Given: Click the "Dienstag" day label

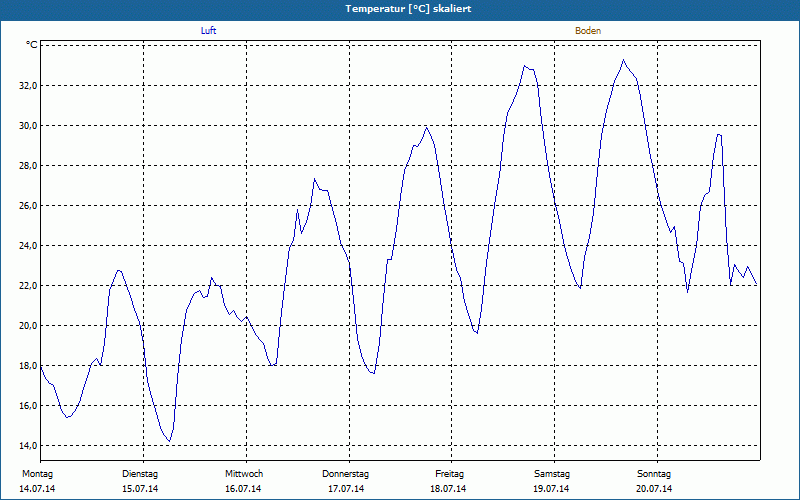Looking at the screenshot, I should [x=140, y=474].
